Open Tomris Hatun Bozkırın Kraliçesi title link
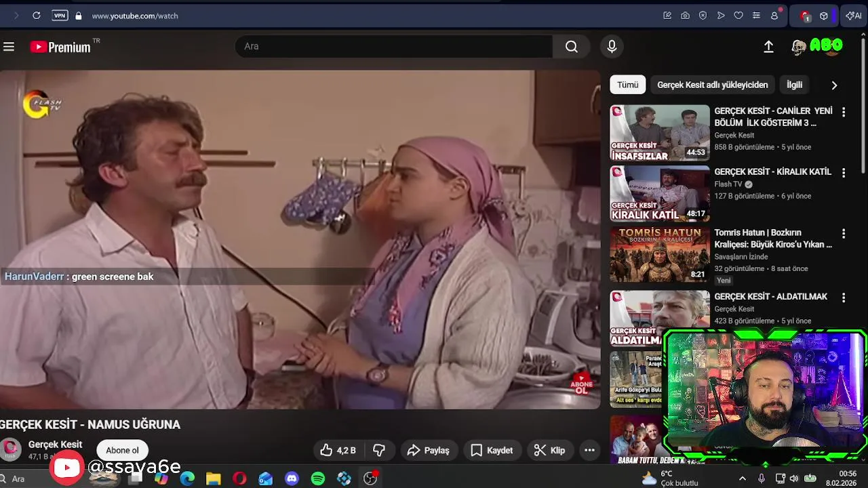Screen dimensions: 868x488 [773, 239]
